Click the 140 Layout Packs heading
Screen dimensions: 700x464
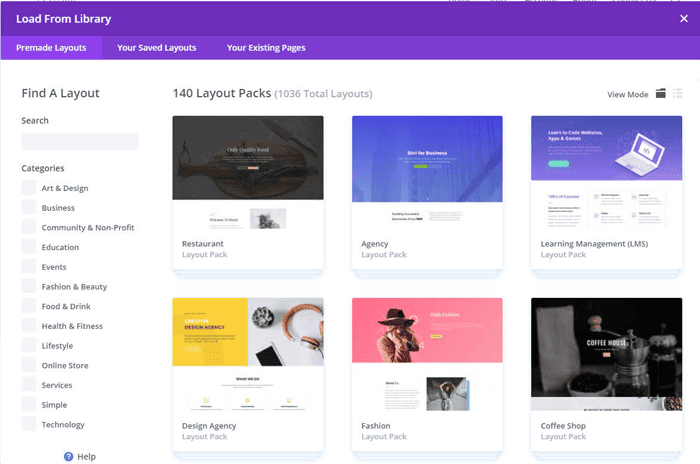pyautogui.click(x=222, y=93)
